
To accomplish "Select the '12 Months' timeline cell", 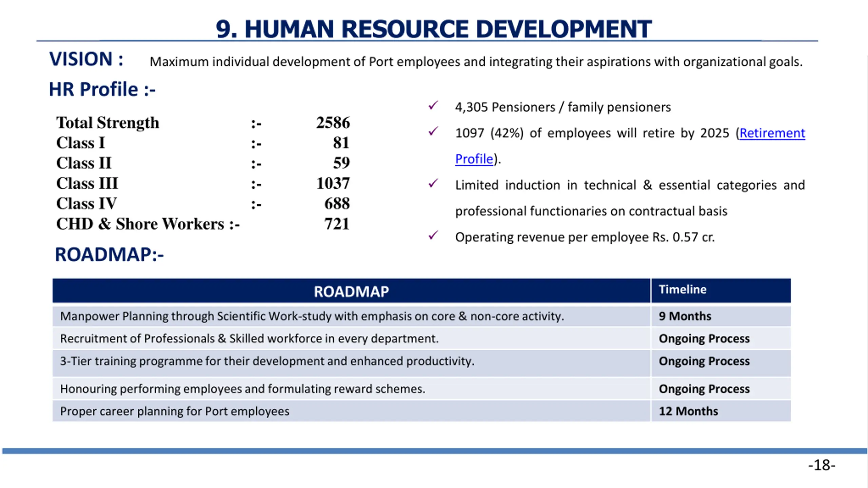I will click(721, 411).
